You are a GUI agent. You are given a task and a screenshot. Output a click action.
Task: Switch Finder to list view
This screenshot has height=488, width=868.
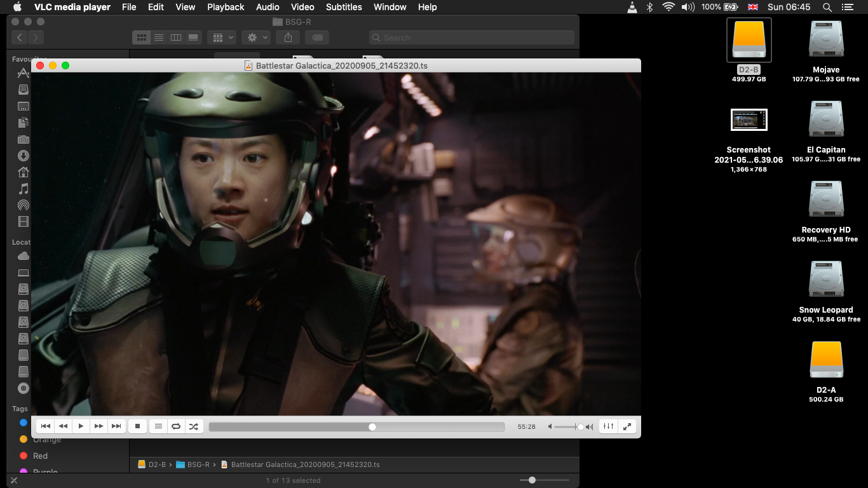[159, 37]
